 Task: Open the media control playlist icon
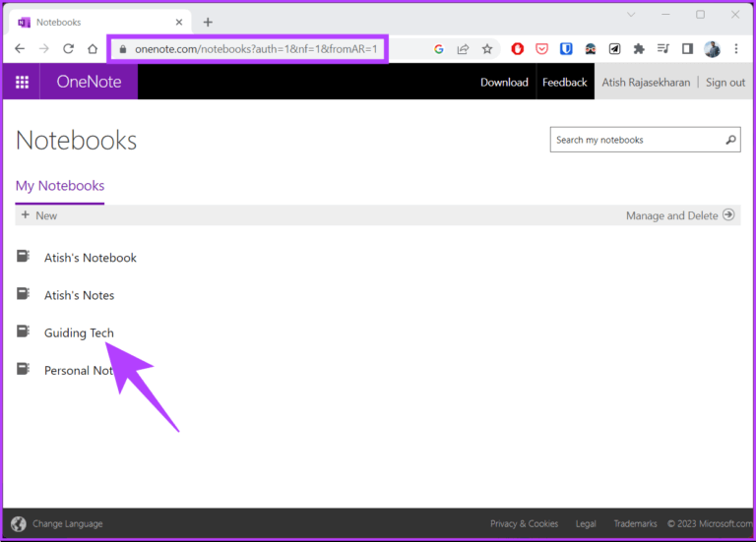[x=663, y=48]
